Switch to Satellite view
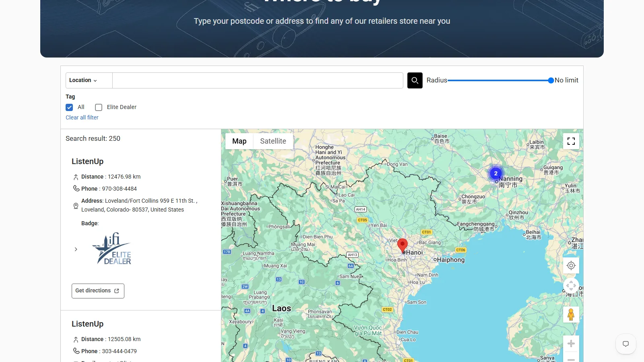 click(x=273, y=141)
